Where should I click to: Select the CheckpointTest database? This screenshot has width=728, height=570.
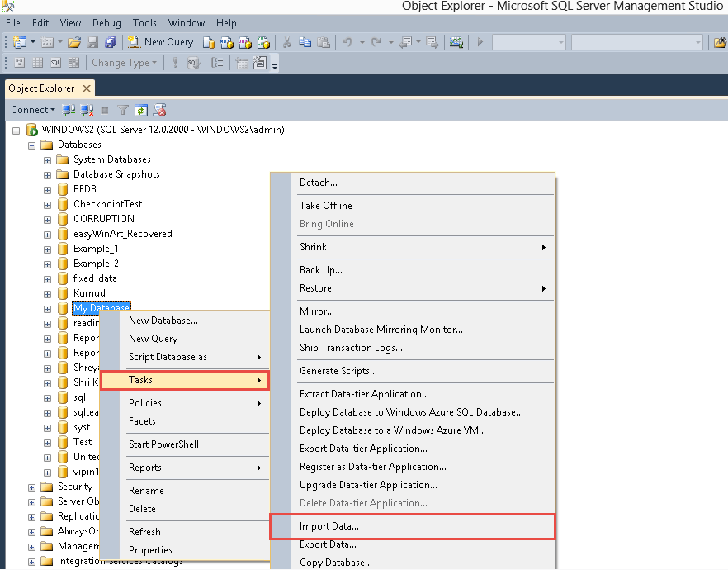click(107, 204)
